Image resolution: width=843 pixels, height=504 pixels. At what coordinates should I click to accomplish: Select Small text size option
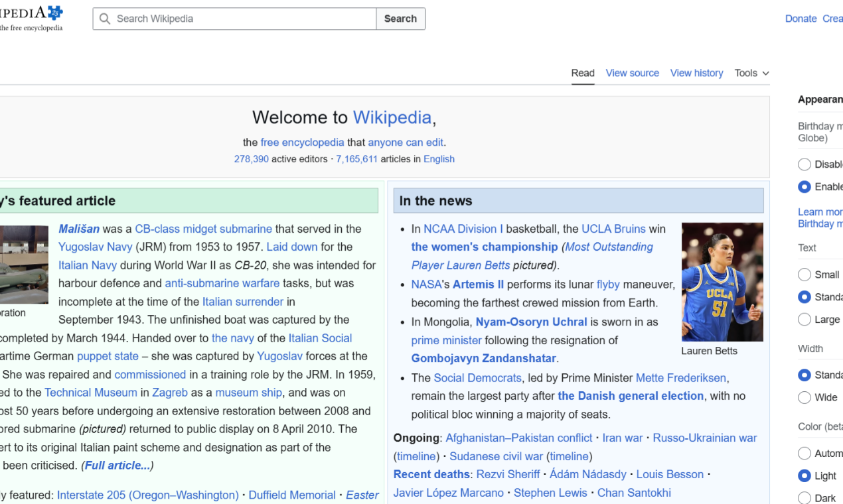click(x=805, y=275)
